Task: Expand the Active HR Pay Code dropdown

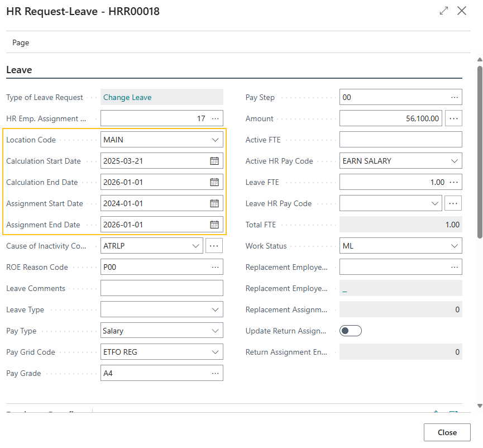Action: click(454, 160)
